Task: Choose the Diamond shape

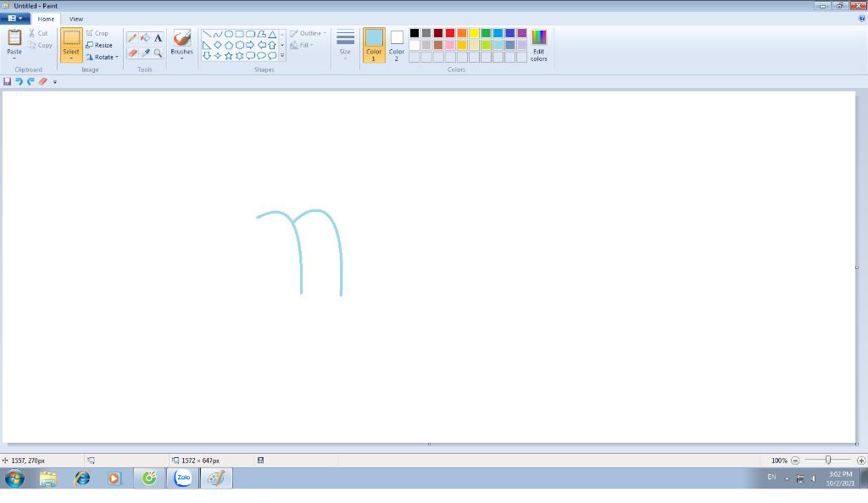Action: click(218, 45)
